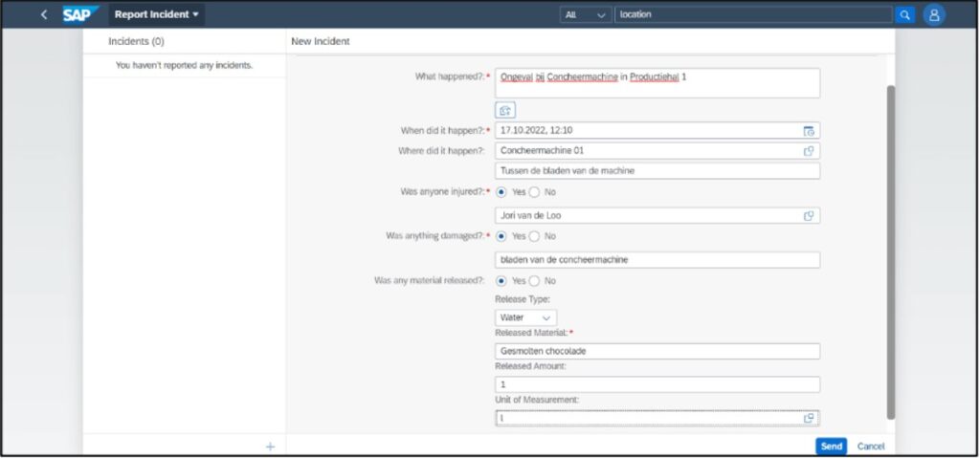Select No for Was any material released
Image resolution: width=980 pixels, height=458 pixels.
click(x=535, y=281)
